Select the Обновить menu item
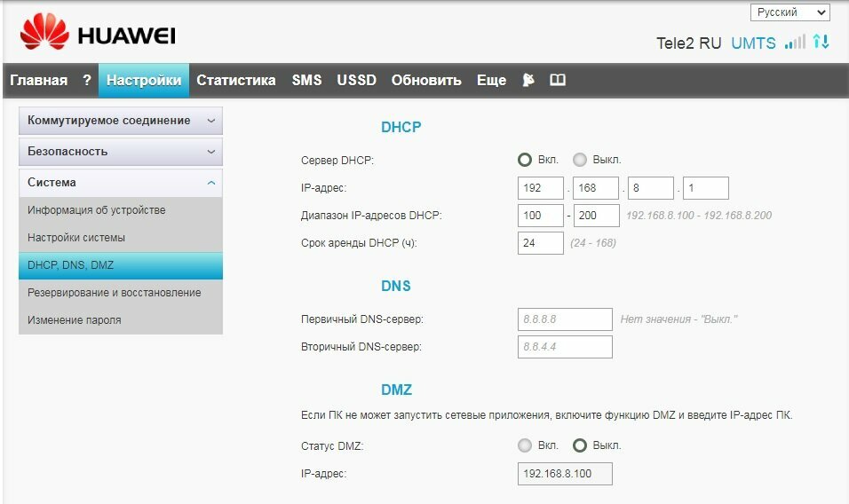Viewport: 849px width, 504px height. coord(426,80)
